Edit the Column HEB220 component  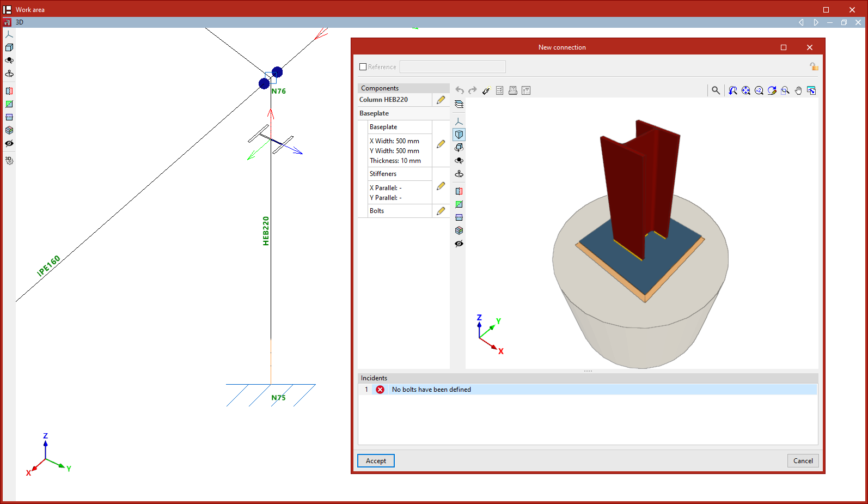pyautogui.click(x=441, y=100)
